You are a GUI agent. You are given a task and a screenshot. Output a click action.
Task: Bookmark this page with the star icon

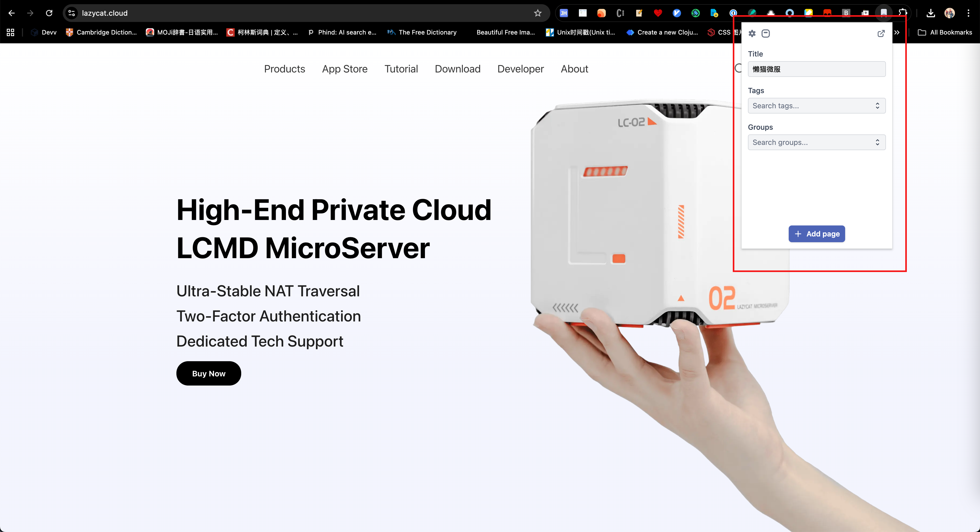538,13
